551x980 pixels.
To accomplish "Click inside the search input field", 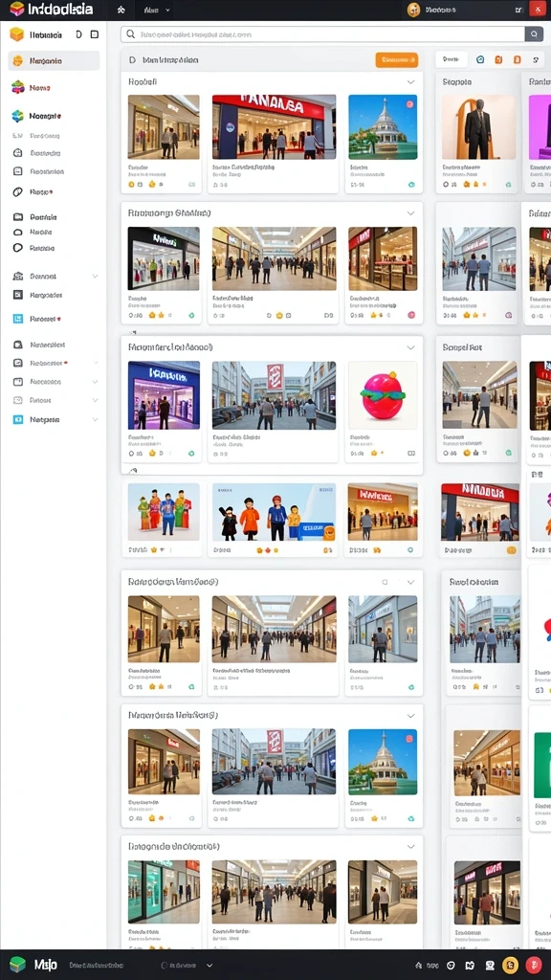I will coord(323,34).
